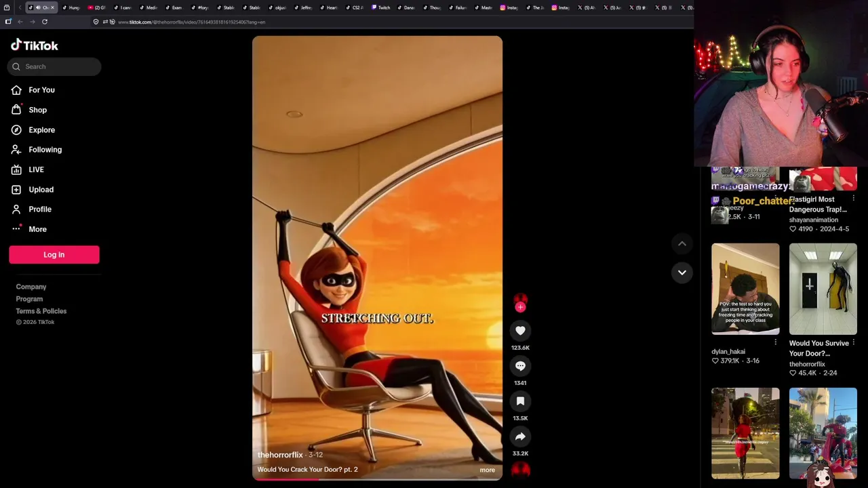Open the options menu for dylan_hakai video
Image resolution: width=868 pixels, height=488 pixels.
(776, 342)
